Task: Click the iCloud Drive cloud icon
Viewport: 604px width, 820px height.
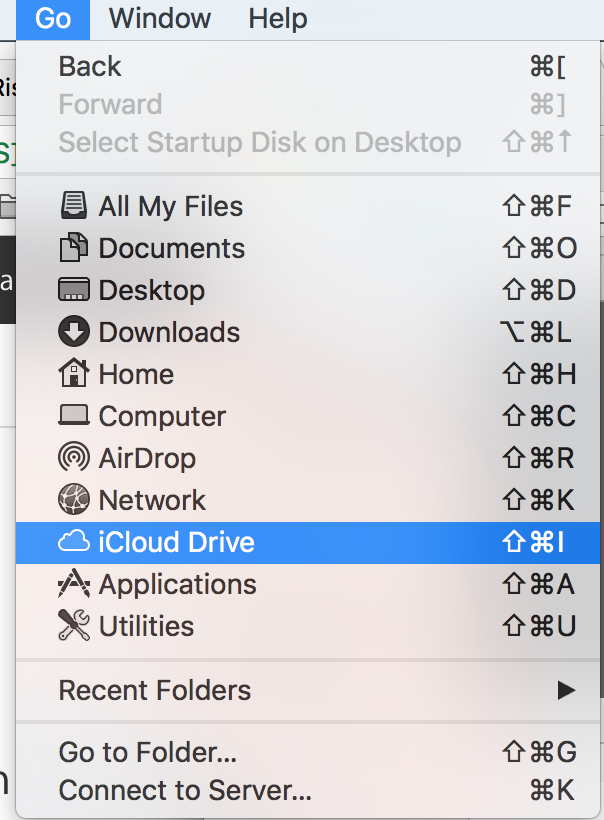Action: 74,542
